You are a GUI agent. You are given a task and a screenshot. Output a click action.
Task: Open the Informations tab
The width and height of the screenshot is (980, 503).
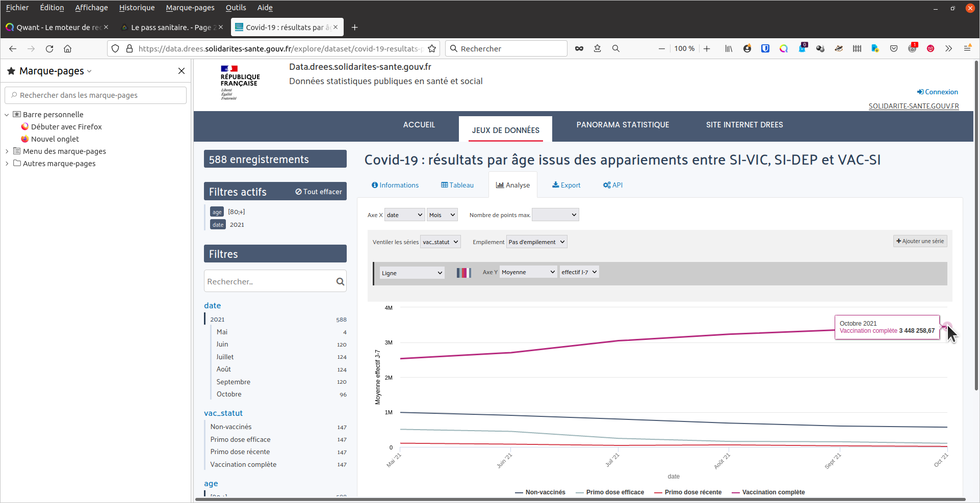point(395,185)
